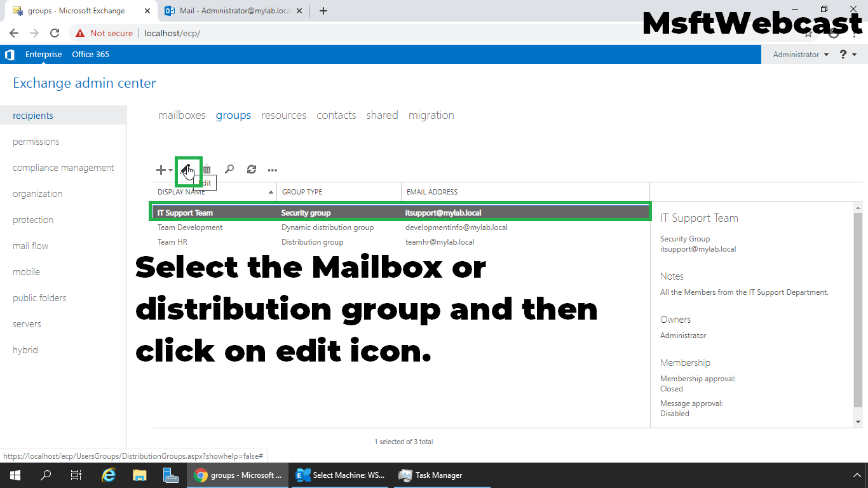Open the More options (...) toolbar icon
Screen dimensions: 868x488
coord(272,170)
